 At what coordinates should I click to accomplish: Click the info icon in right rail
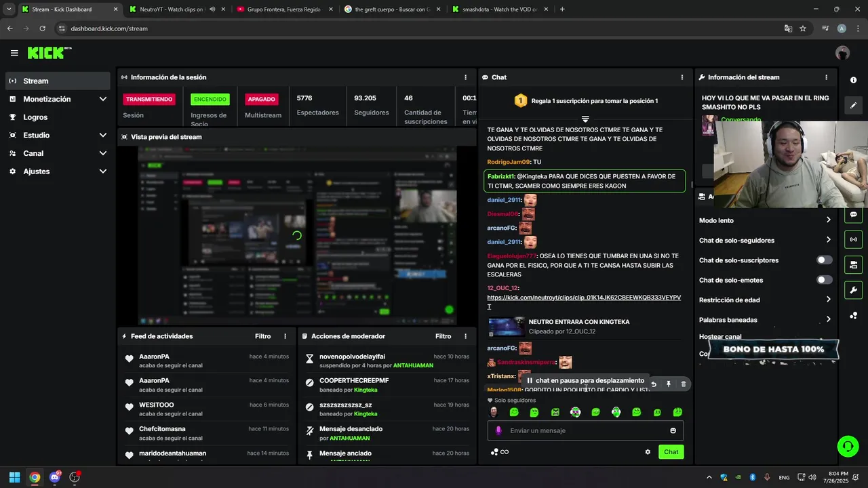853,80
